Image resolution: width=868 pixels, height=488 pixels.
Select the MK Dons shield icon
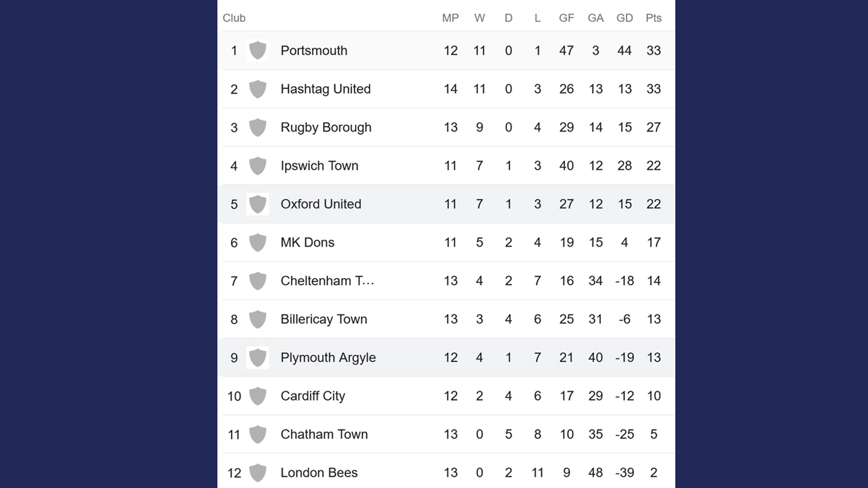(257, 243)
